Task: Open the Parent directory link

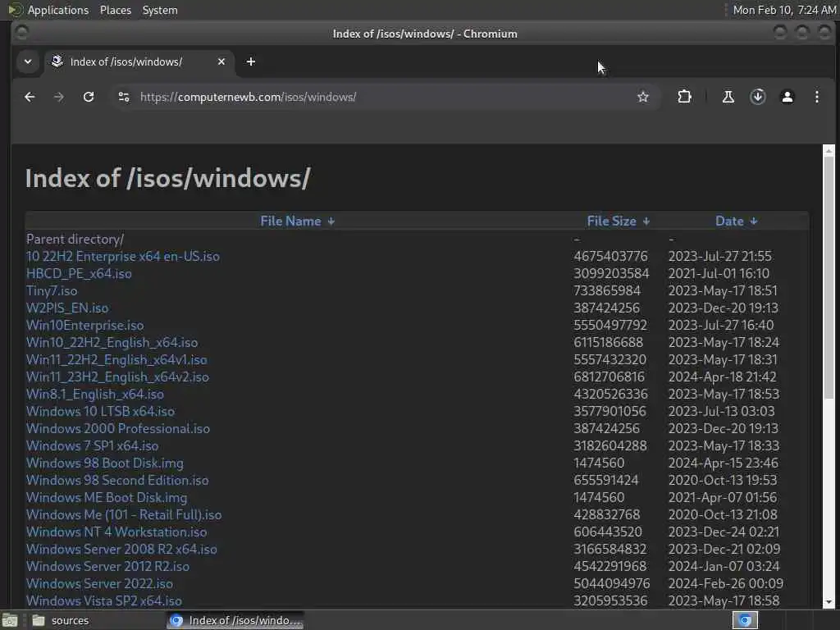Action: 75,239
